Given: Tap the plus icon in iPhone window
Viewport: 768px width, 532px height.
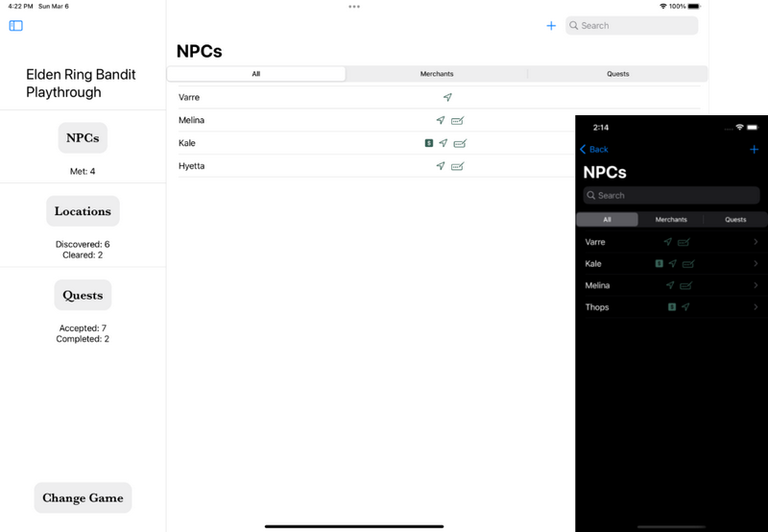Looking at the screenshot, I should 755,150.
